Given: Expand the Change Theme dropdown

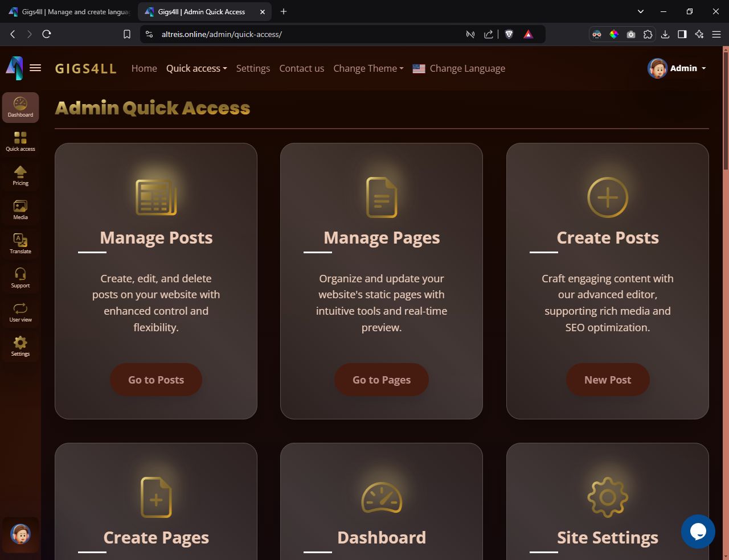Looking at the screenshot, I should point(368,68).
